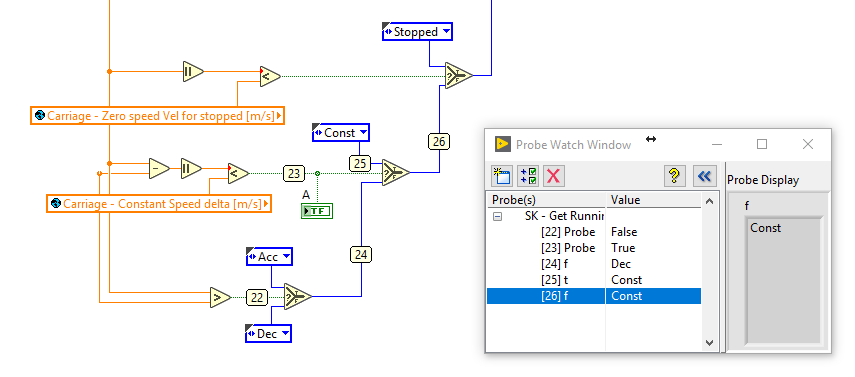Click the absolute value node after subtract
855x377 pixels.
click(x=191, y=169)
